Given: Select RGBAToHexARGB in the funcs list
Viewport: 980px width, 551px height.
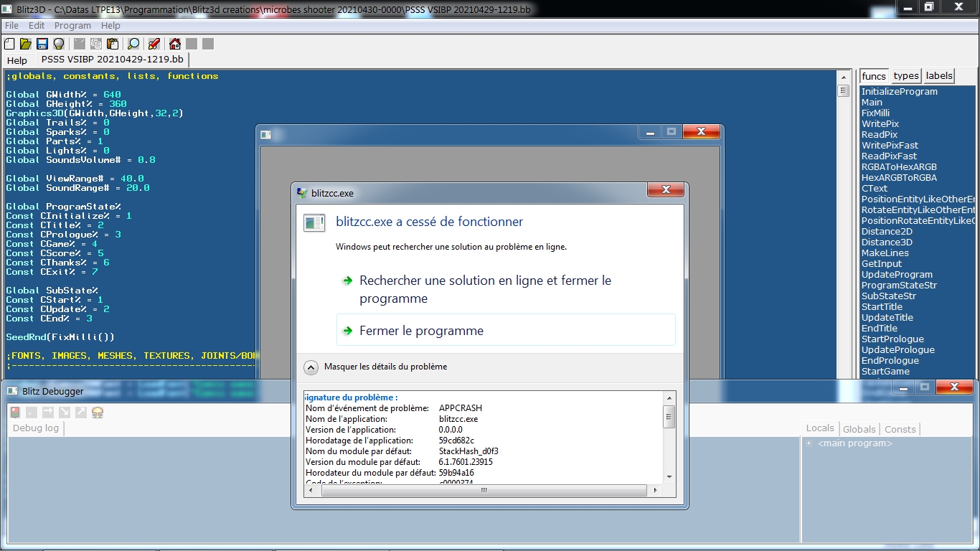Looking at the screenshot, I should (x=899, y=167).
